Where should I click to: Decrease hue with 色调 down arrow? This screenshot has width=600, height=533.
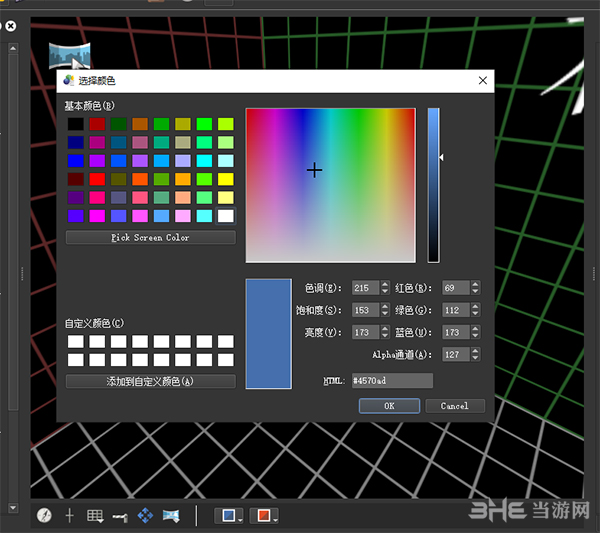pyautogui.click(x=385, y=291)
